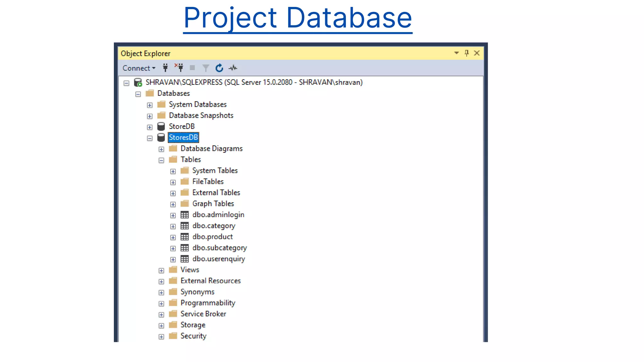Expand the Views folder
This screenshot has height=362, width=644.
[161, 271]
